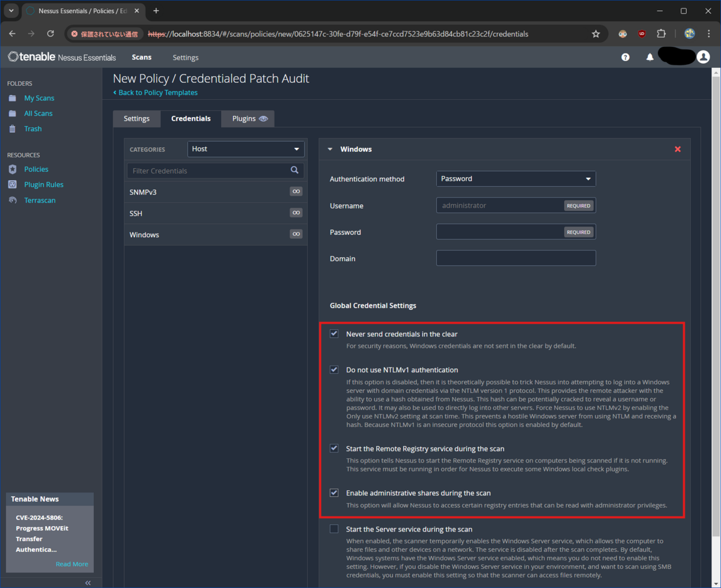Screen dimensions: 721x588
Task: Open the My Scans folder link
Action: (39, 98)
